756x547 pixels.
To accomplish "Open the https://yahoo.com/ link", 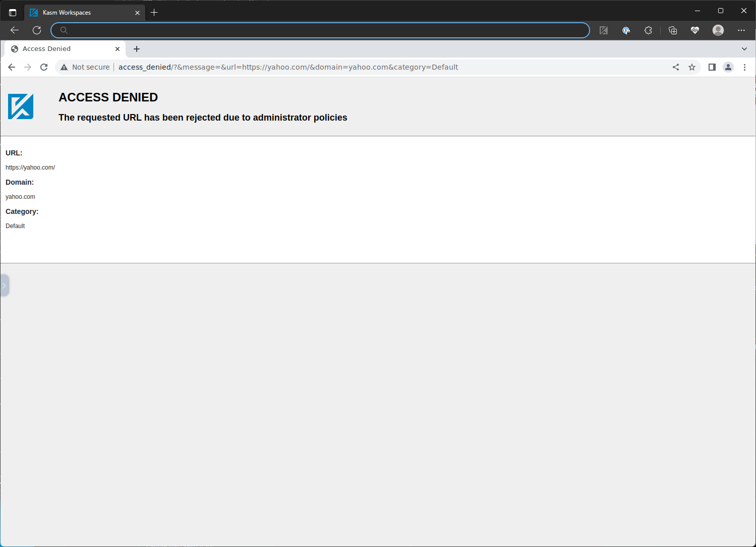I will coord(30,167).
